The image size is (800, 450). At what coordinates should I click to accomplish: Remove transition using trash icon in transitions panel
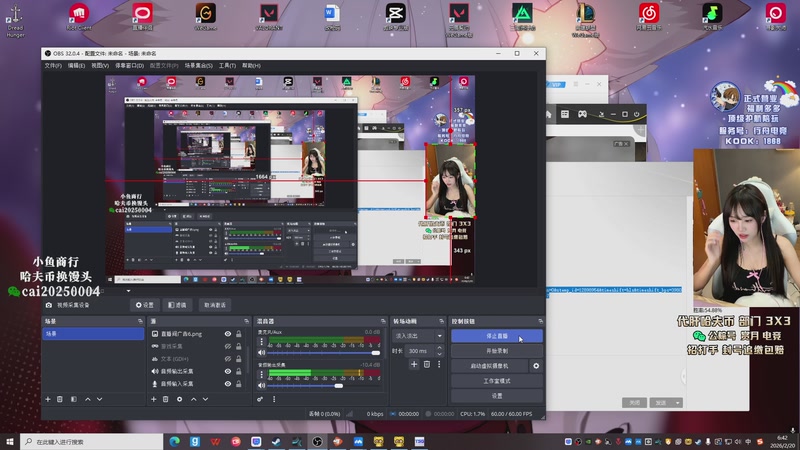pos(427,364)
